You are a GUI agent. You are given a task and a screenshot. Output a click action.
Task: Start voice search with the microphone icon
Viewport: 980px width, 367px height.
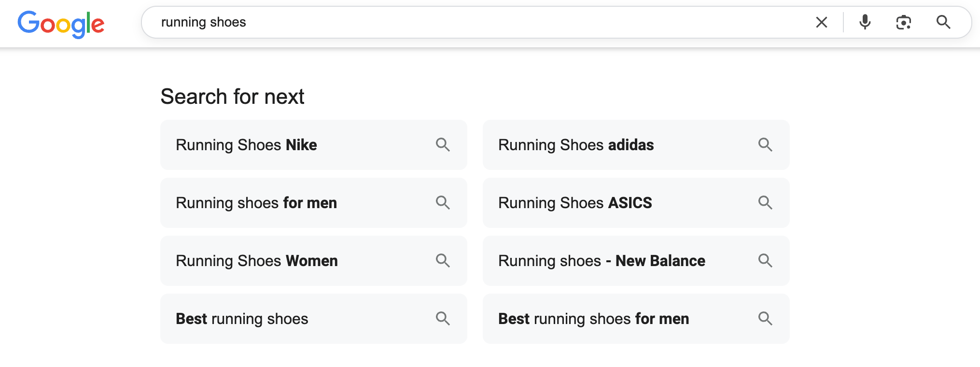865,22
